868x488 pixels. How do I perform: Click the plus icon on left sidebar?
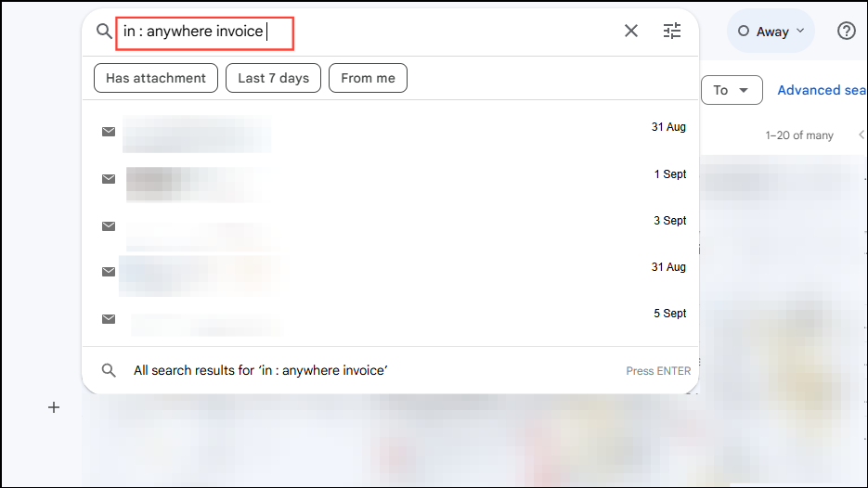[x=54, y=407]
